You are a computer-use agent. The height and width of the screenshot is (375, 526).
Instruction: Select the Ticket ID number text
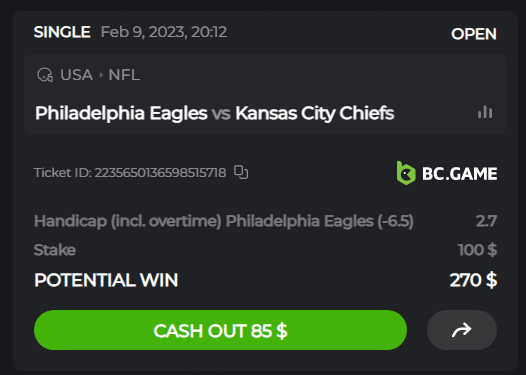(x=160, y=173)
